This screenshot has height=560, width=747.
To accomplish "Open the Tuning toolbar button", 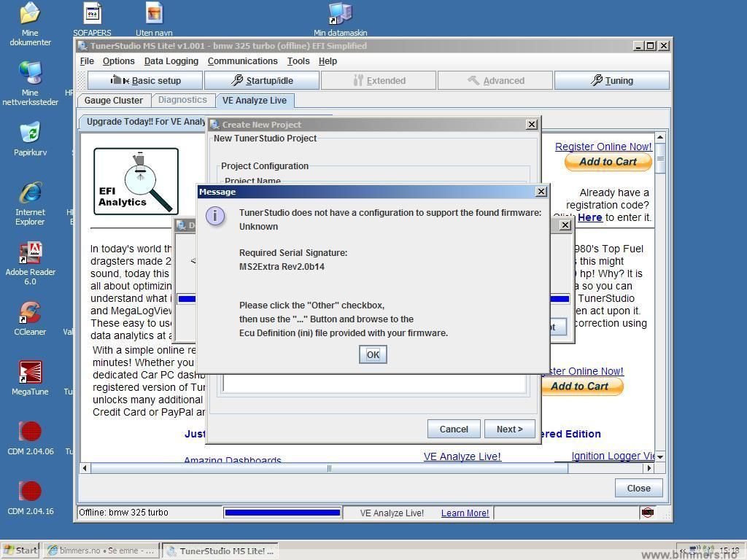I will coord(612,80).
